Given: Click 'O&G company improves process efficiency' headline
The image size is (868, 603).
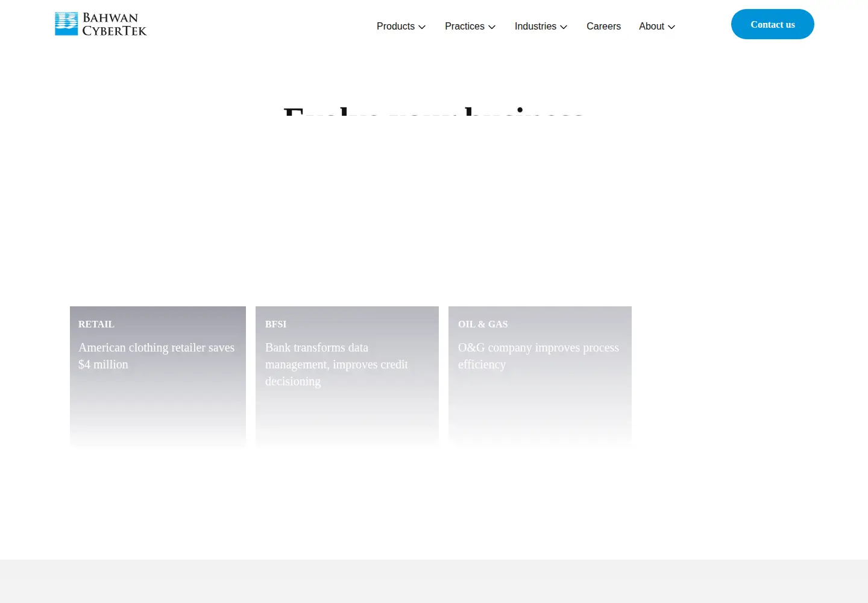Looking at the screenshot, I should (x=538, y=356).
